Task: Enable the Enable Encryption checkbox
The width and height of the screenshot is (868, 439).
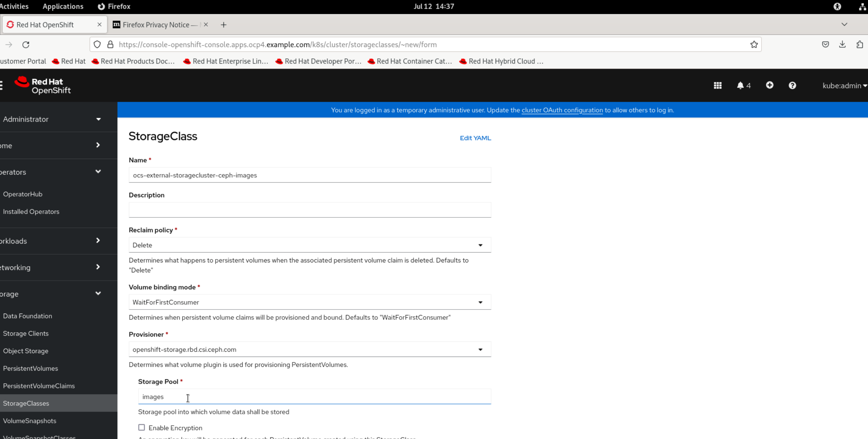Action: 142,427
